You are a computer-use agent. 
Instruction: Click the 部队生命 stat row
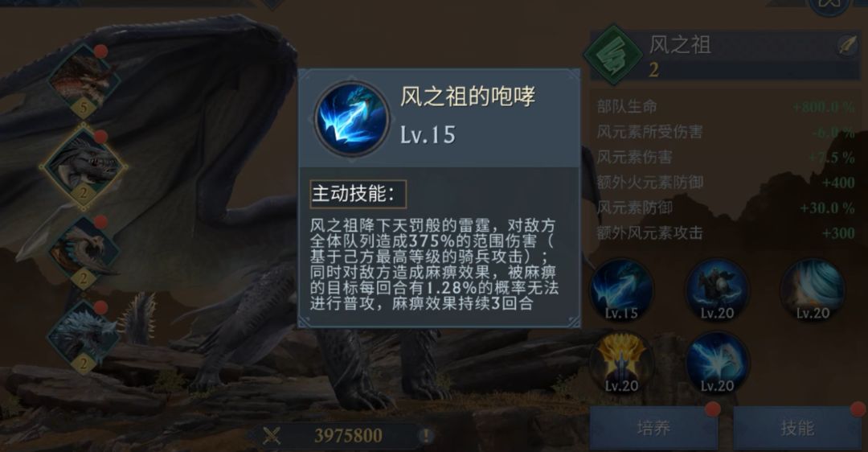coord(726,106)
